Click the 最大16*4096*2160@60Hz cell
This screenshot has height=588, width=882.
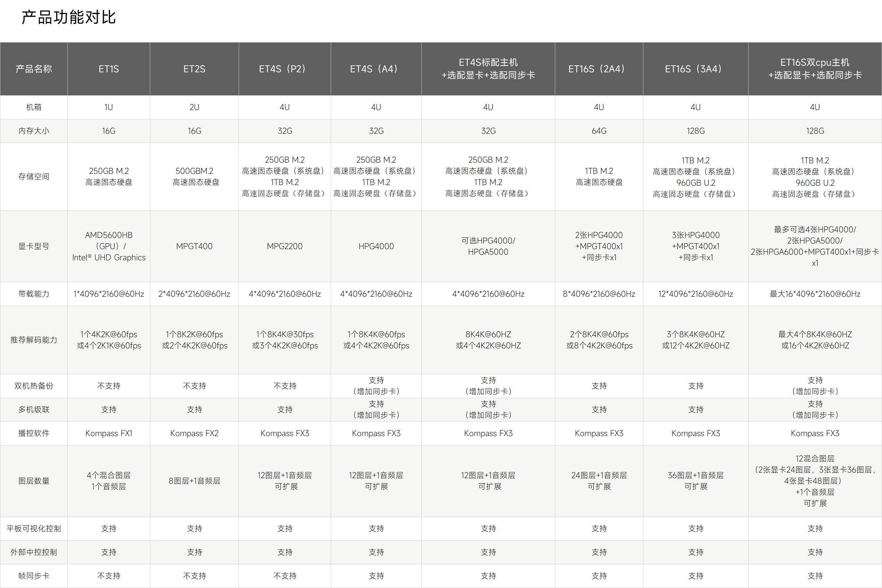coord(815,294)
